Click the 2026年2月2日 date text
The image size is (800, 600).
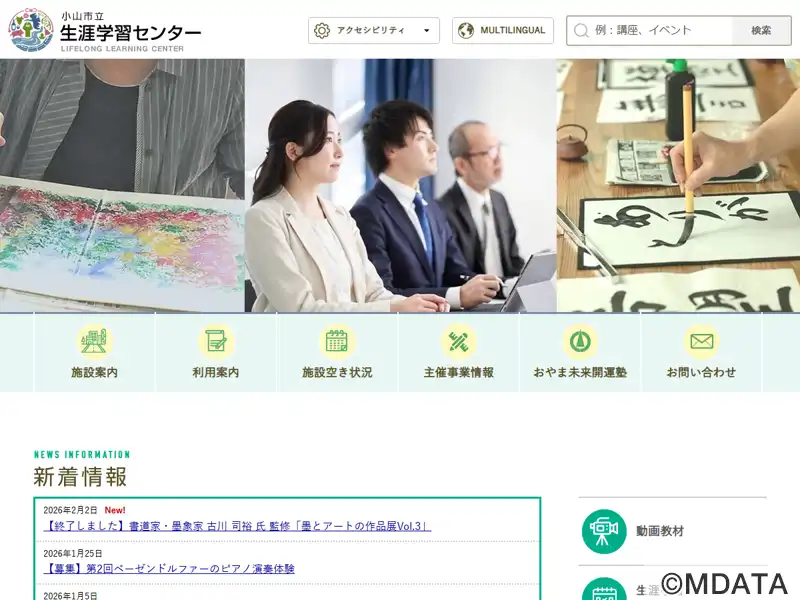click(x=70, y=510)
